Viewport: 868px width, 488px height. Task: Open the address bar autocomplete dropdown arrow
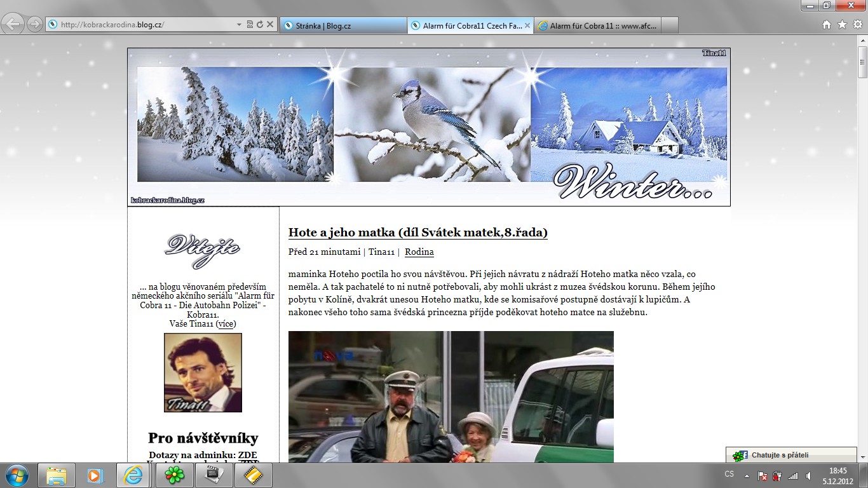coord(239,25)
